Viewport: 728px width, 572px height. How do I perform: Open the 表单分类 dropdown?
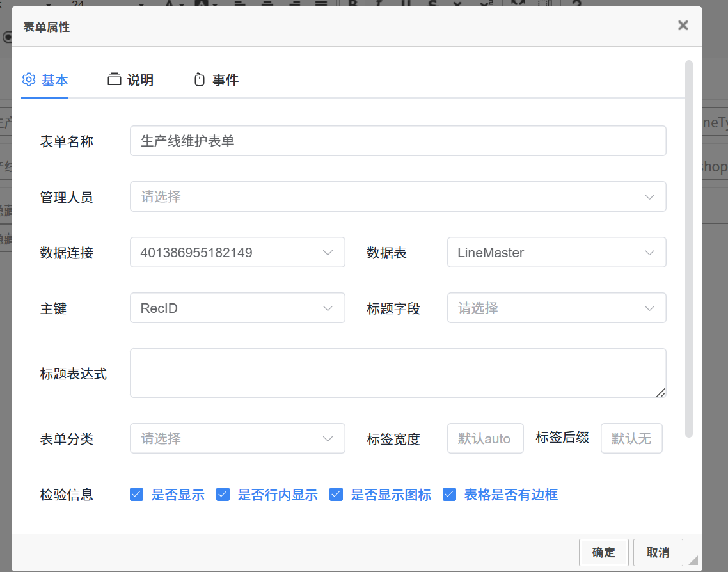237,438
